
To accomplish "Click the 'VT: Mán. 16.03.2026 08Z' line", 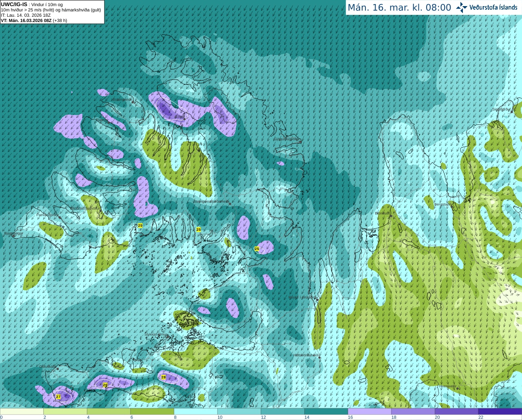I will coord(26,20).
